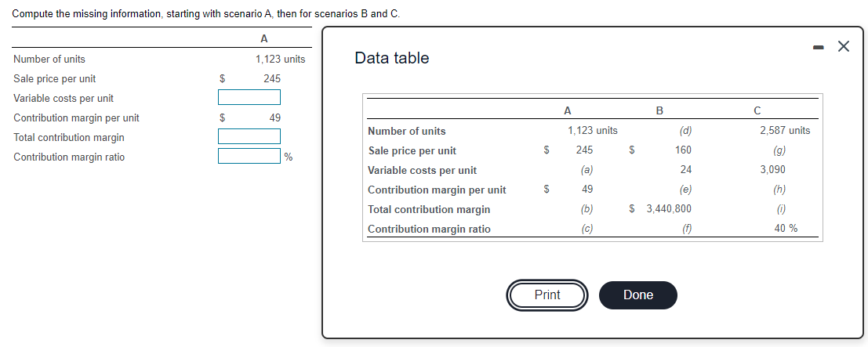The image size is (868, 347).
Task: Click the placeholder (d) in data table
Action: point(685,131)
